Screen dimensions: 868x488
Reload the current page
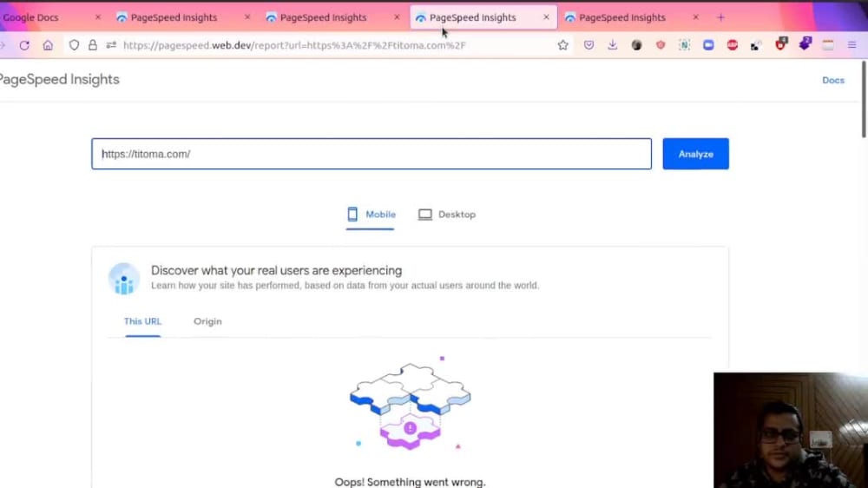pyautogui.click(x=24, y=45)
